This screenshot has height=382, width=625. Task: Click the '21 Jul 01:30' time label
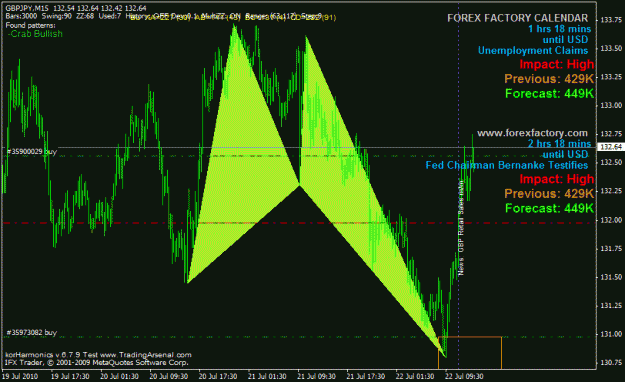pos(267,376)
